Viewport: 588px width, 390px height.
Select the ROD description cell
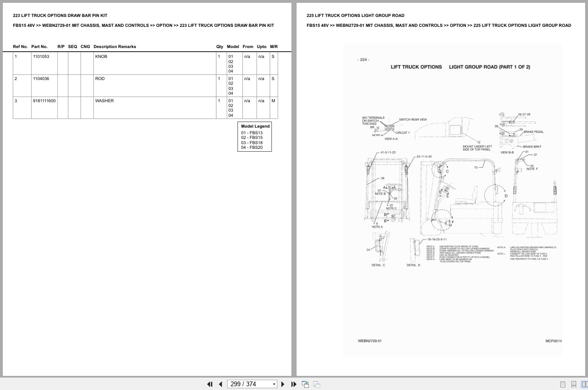pyautogui.click(x=154, y=86)
